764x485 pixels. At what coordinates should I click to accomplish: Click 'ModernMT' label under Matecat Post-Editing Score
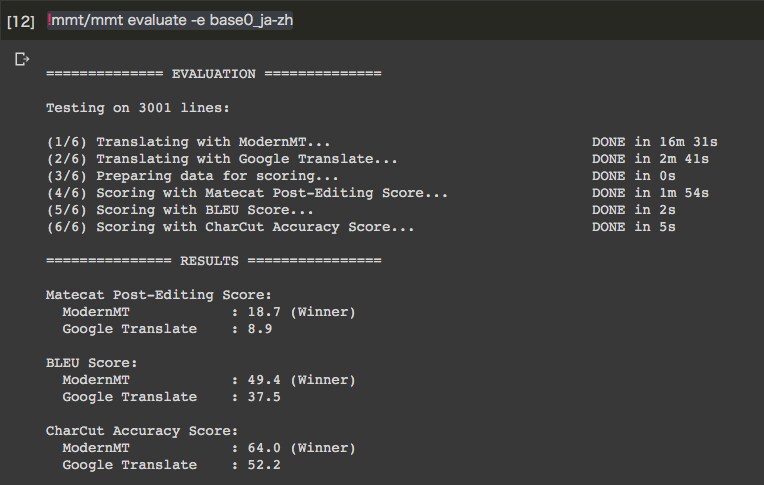(96, 312)
